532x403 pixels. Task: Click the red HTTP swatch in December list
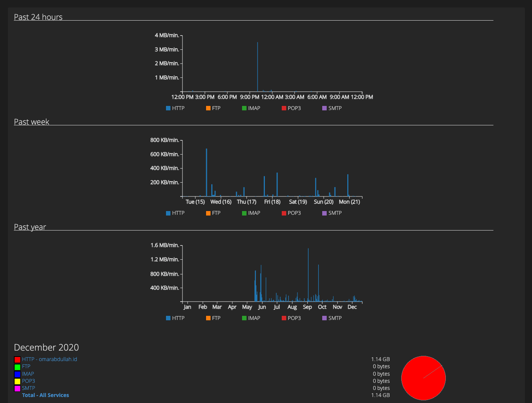17,360
